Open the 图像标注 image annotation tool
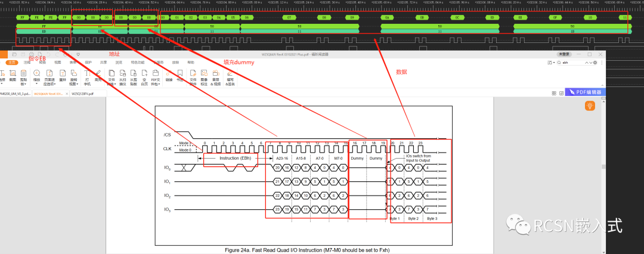644x254 pixels. pos(204,78)
